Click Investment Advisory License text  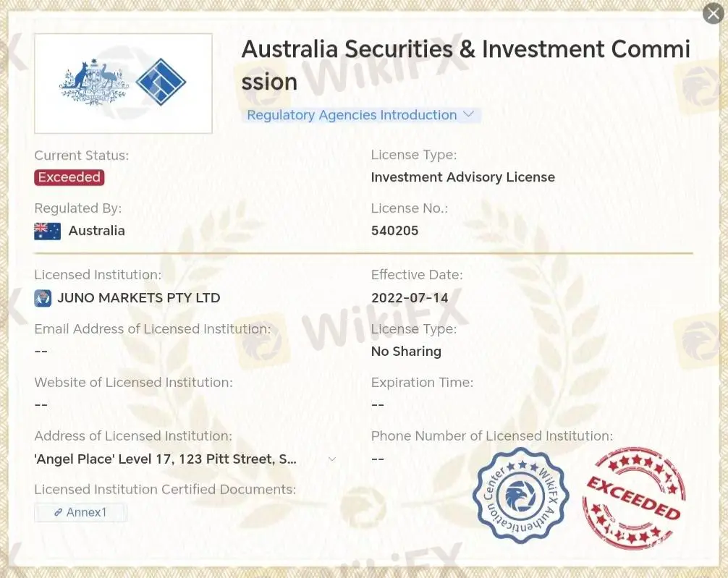coord(462,177)
